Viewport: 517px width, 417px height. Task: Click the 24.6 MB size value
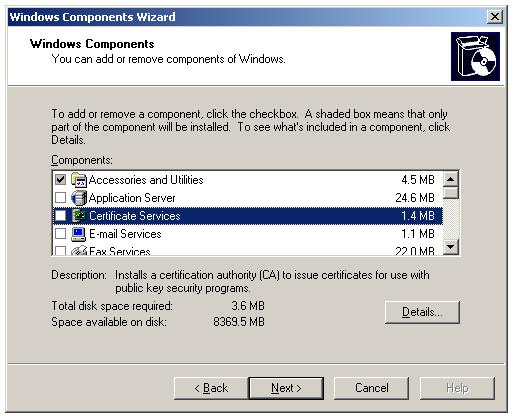415,198
